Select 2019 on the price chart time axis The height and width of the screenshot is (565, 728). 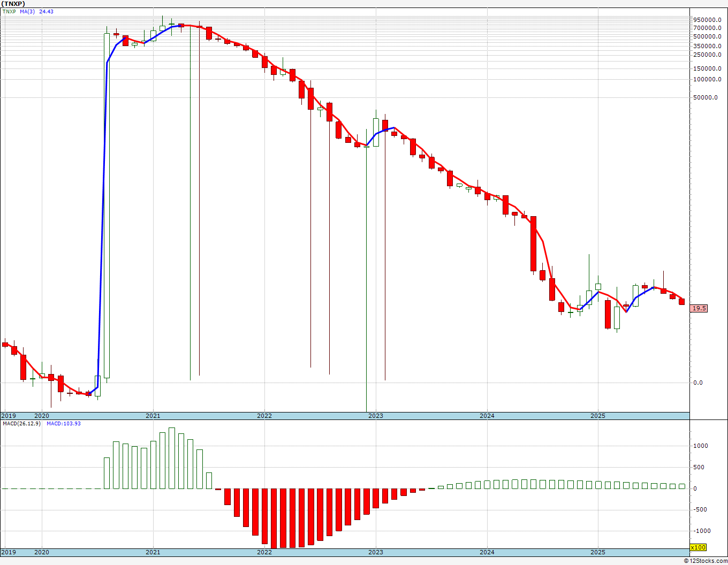[x=8, y=416]
